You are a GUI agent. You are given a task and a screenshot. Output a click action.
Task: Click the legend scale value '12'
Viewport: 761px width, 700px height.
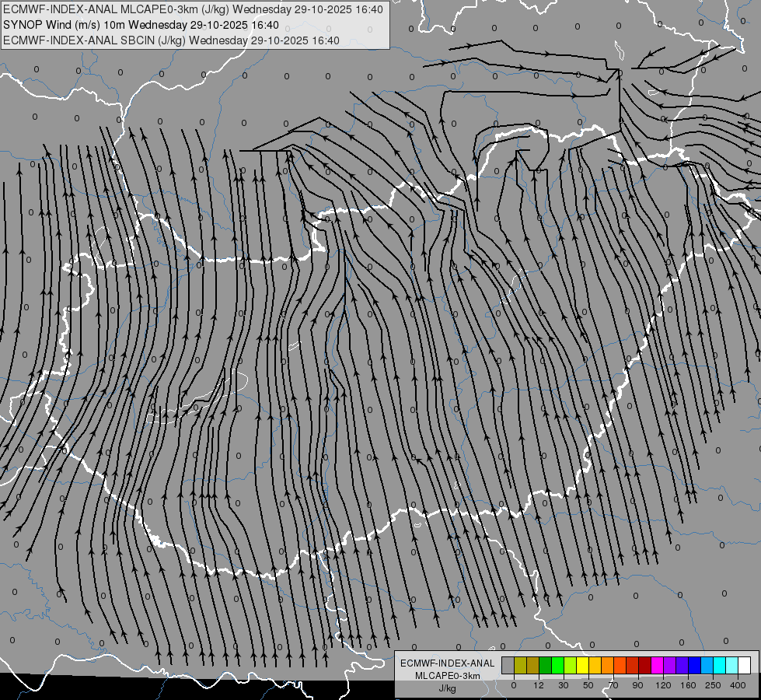point(539,685)
